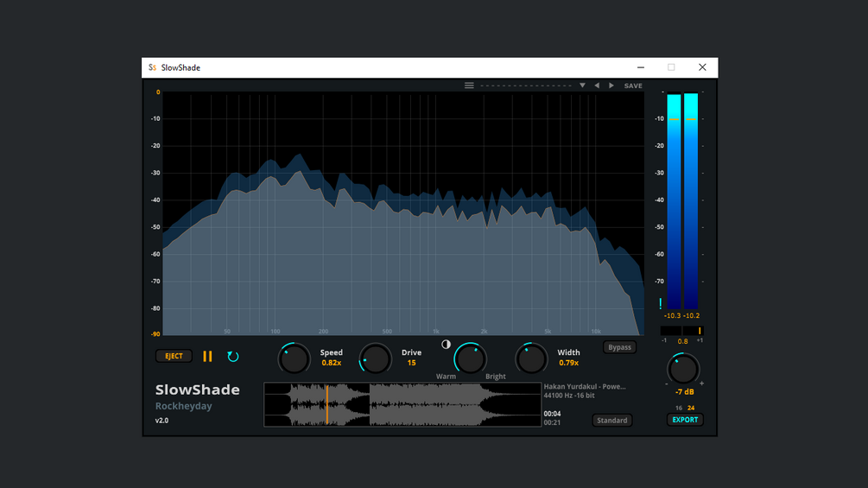Click the stereo correlation meter bar
The image size is (868, 488).
point(681,330)
